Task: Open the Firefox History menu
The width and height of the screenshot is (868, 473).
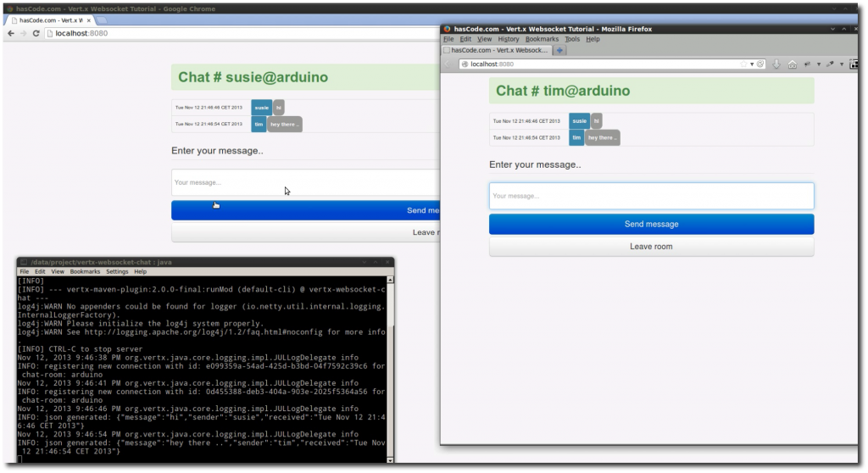Action: pyautogui.click(x=509, y=39)
